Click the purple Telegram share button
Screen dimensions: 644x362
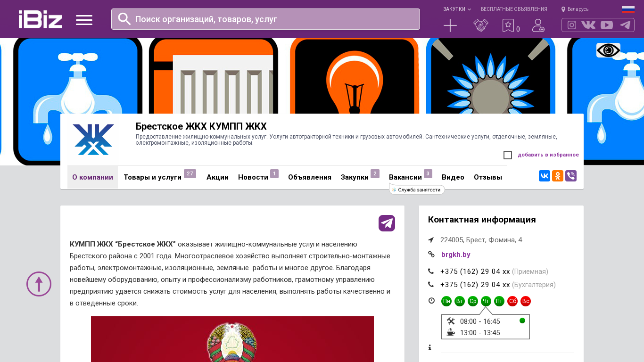click(387, 223)
